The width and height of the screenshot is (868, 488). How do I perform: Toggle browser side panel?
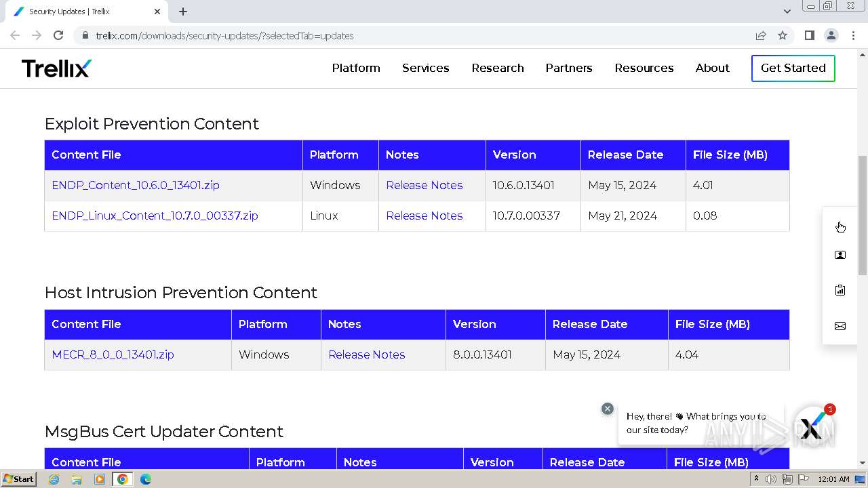point(810,35)
